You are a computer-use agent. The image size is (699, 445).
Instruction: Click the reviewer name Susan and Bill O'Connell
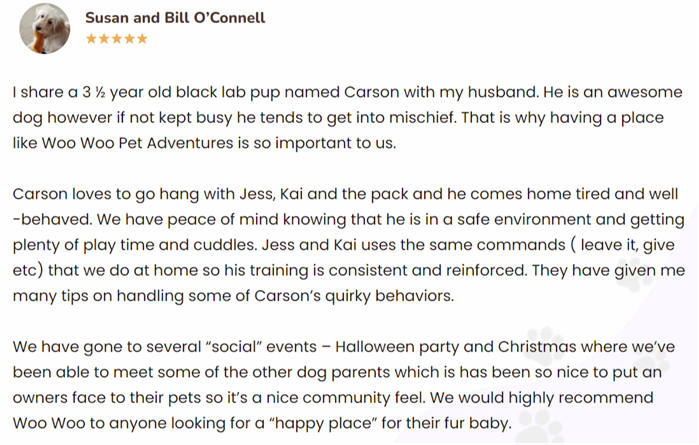(175, 18)
